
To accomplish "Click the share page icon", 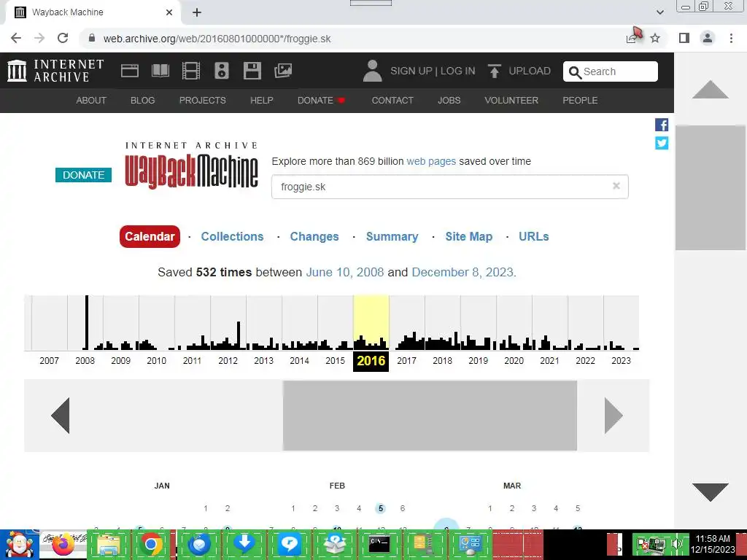I will (x=632, y=37).
